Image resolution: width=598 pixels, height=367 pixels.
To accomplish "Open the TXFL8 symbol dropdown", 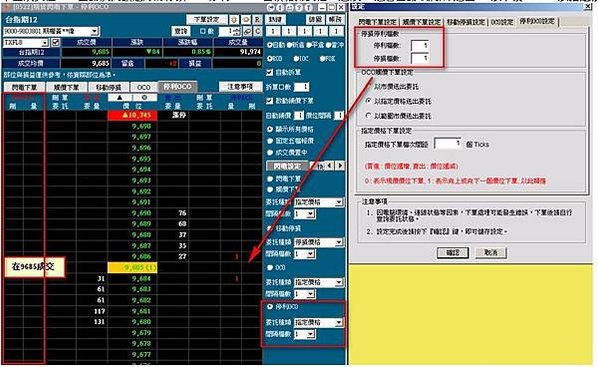I will pyautogui.click(x=45, y=43).
